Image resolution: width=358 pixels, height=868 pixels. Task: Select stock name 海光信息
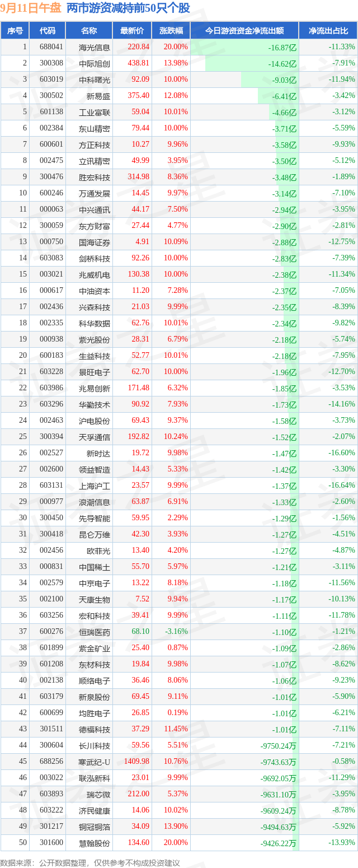(x=95, y=48)
